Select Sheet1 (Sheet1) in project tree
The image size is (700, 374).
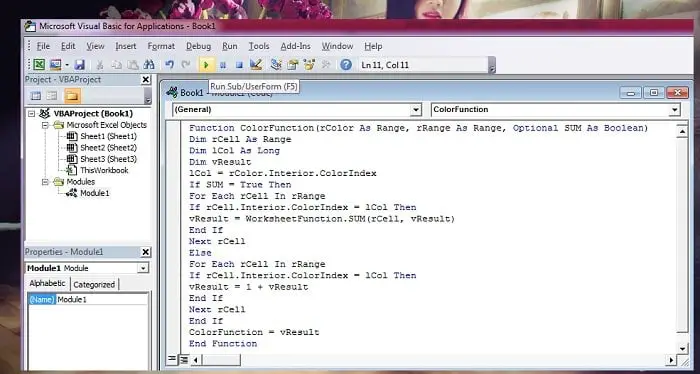pyautogui.click(x=108, y=137)
